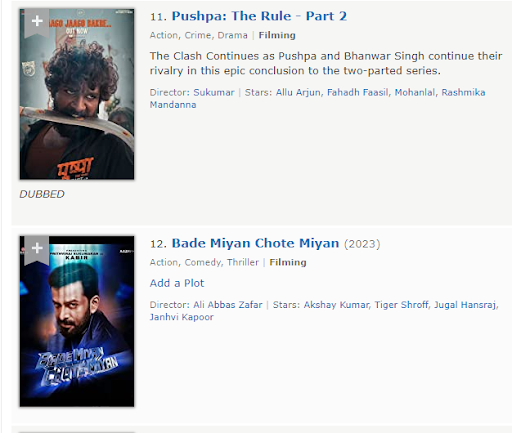Open Bade Miyan Chote Miyan title link
512x433 pixels.
click(x=255, y=243)
